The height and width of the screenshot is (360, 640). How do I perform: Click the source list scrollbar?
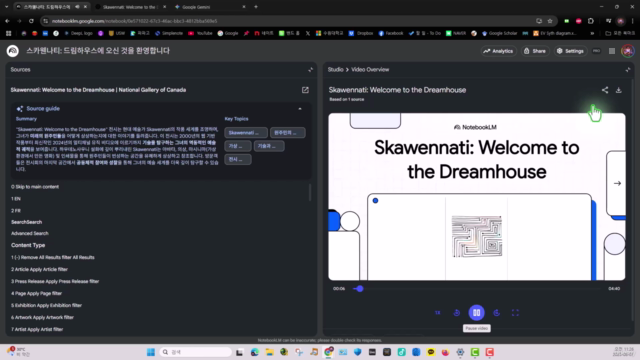(x=310, y=192)
